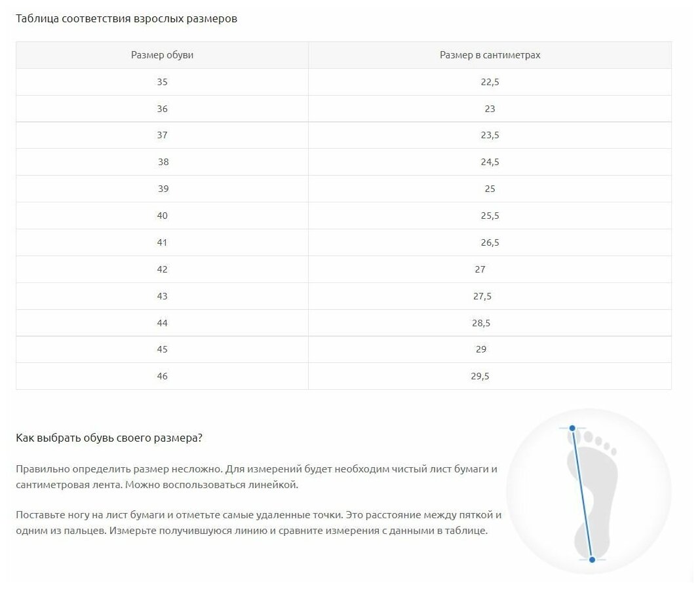Click the 29,5 centimeters value
Viewport: 700px width, 589px height.
pyautogui.click(x=481, y=376)
